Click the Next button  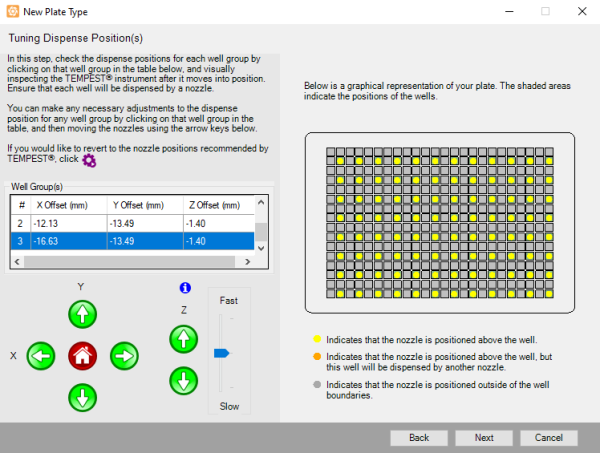point(484,438)
